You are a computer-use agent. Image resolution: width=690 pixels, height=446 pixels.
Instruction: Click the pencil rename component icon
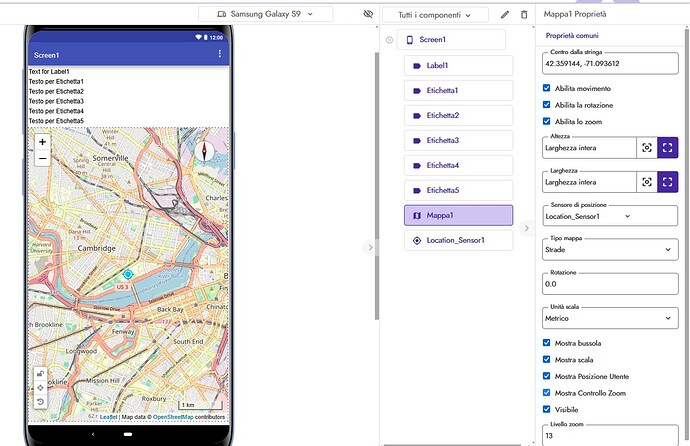[505, 15]
